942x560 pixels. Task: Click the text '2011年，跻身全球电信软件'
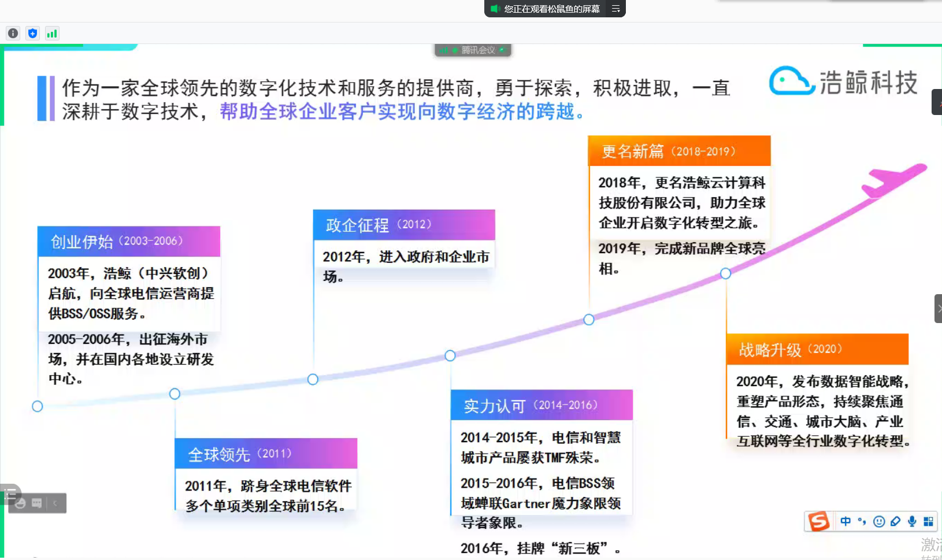[x=268, y=486]
